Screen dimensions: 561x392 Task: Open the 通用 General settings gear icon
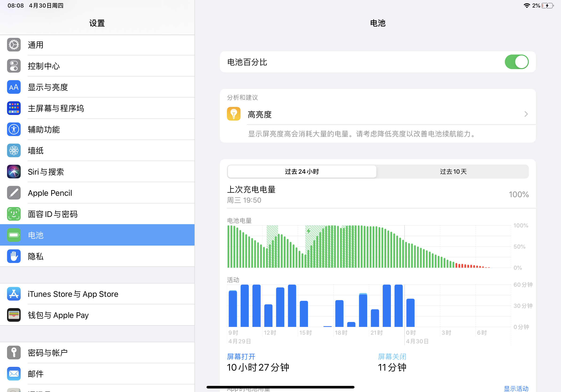(x=14, y=45)
